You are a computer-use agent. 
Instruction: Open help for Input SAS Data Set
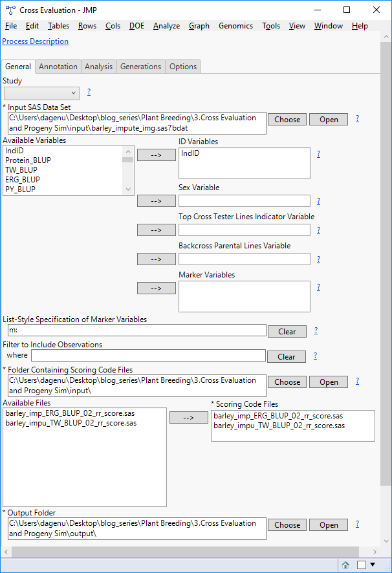tap(357, 119)
